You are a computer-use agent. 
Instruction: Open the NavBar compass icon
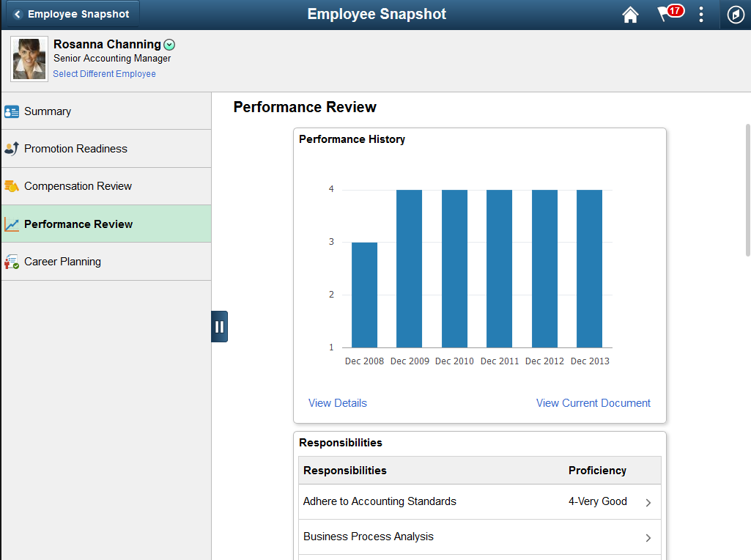click(735, 15)
